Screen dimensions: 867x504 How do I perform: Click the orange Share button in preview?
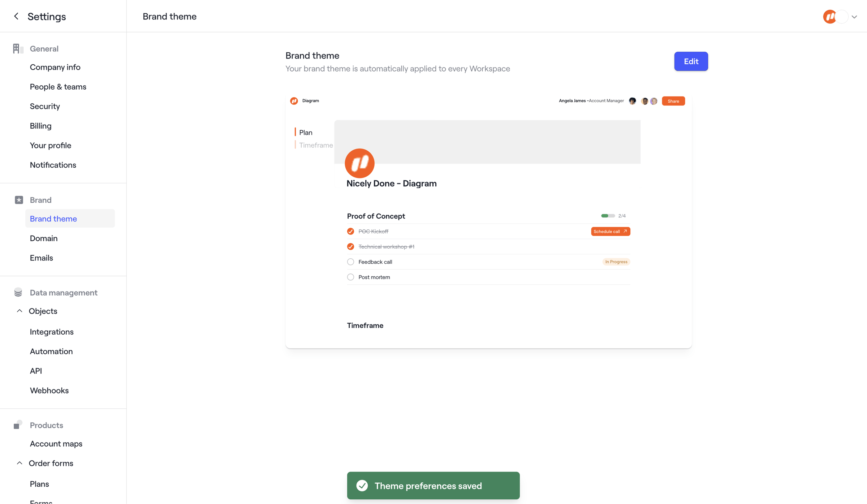point(673,101)
